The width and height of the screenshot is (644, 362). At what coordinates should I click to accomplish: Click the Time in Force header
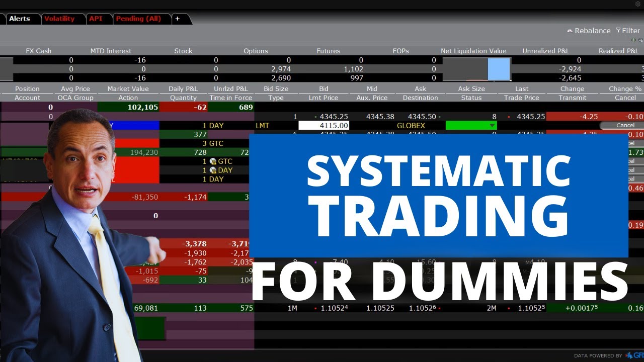click(231, 98)
